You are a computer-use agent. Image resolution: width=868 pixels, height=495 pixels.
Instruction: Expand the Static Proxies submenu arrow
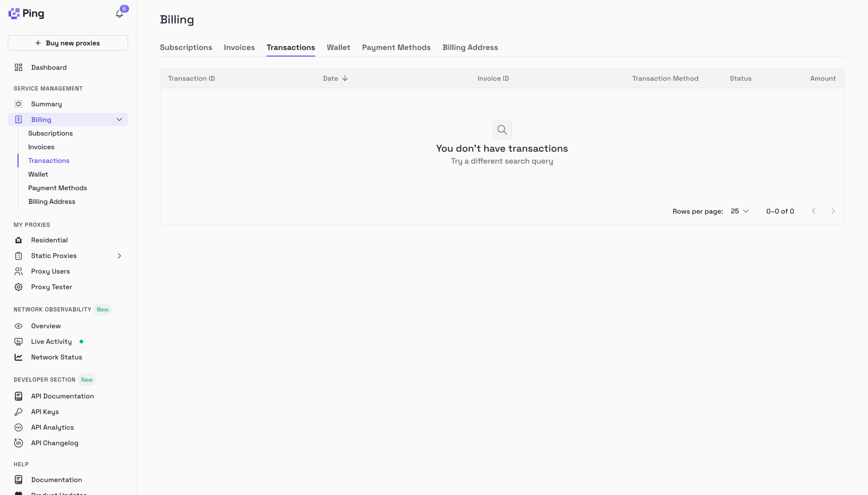(119, 256)
